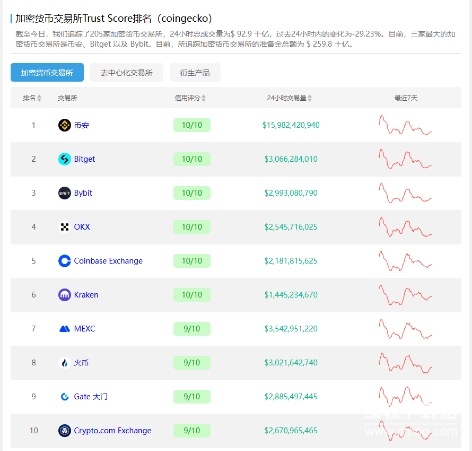Click the Bitget logo icon
Viewport: 472px width, 451px height.
tap(64, 159)
